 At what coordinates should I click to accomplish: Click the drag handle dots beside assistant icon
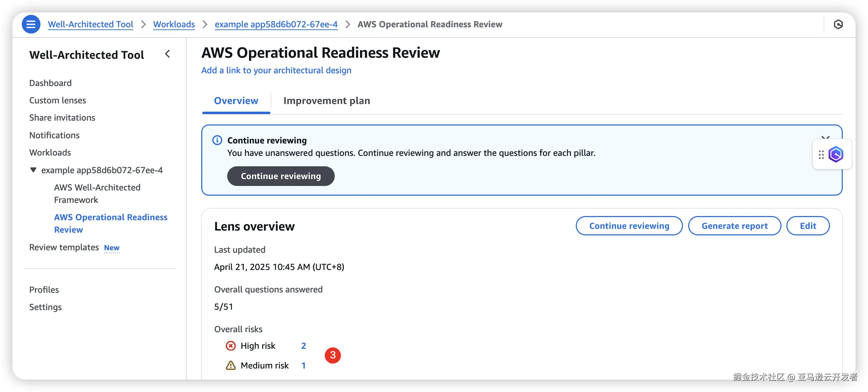(x=821, y=155)
